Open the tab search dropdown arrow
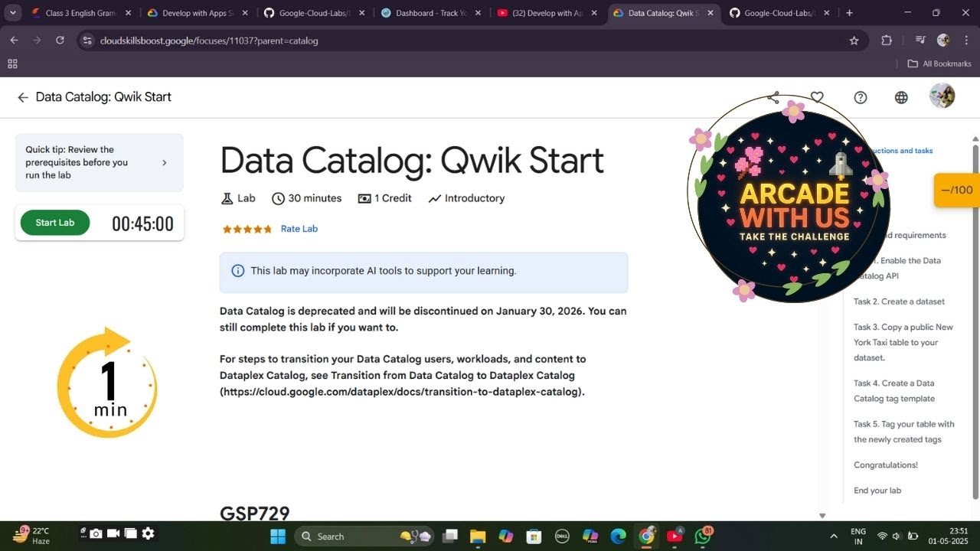Image resolution: width=980 pixels, height=551 pixels. [x=13, y=13]
